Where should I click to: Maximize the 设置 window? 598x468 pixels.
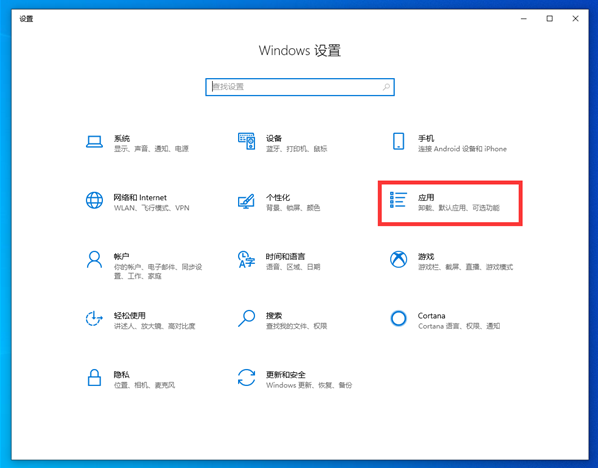pos(550,18)
